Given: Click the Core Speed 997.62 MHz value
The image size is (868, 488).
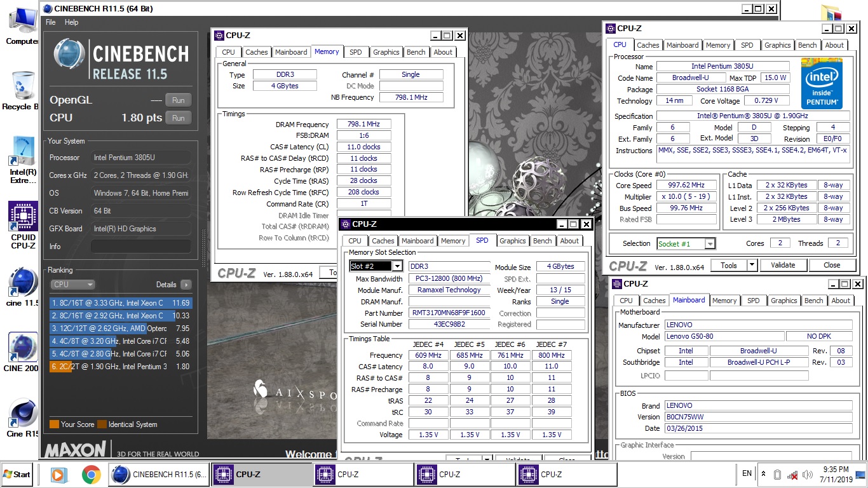Looking at the screenshot, I should [x=687, y=186].
